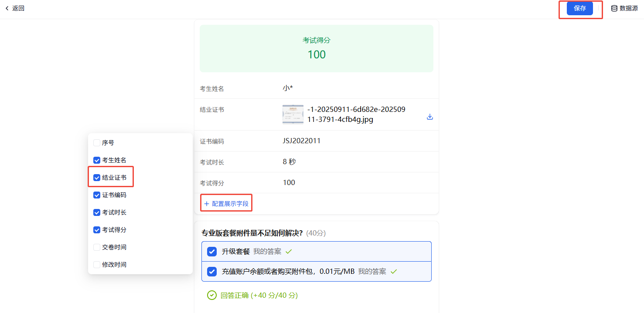Click the green check beside 充值账户余额 answer
Image resolution: width=644 pixels, height=313 pixels.
tap(394, 272)
